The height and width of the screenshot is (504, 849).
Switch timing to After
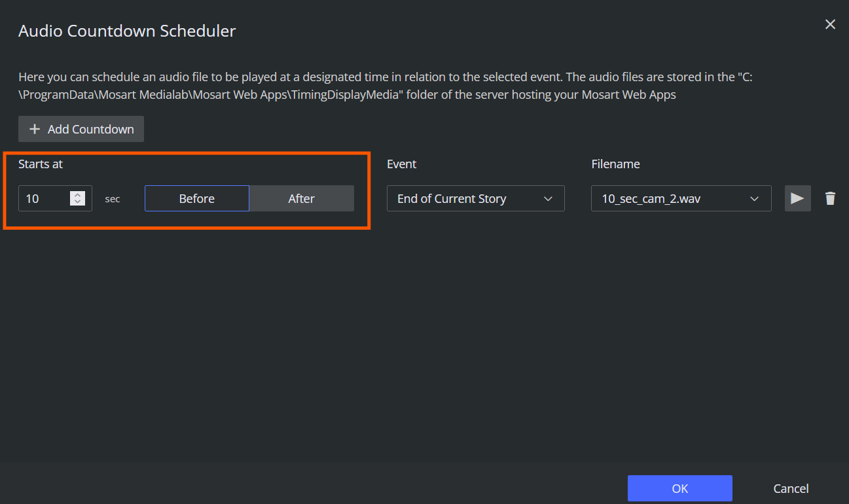tap(302, 198)
